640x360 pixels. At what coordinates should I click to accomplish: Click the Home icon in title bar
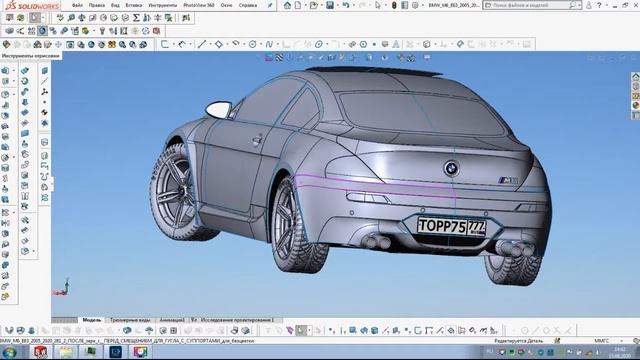tap(287, 5)
